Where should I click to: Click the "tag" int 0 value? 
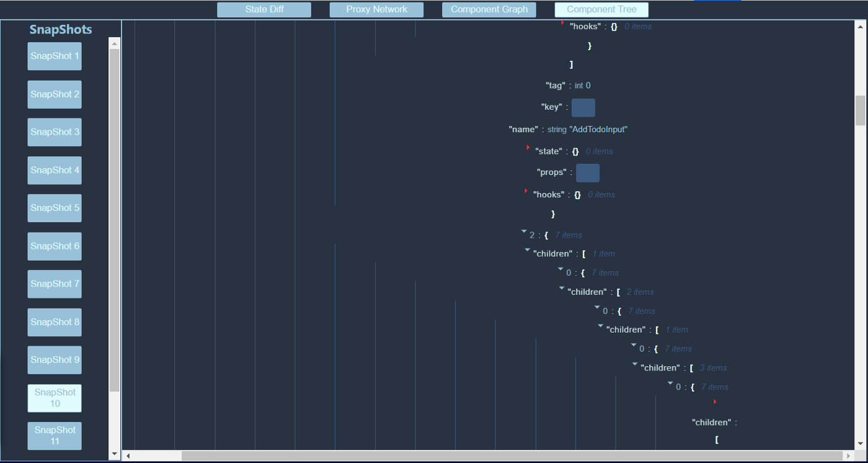(583, 86)
